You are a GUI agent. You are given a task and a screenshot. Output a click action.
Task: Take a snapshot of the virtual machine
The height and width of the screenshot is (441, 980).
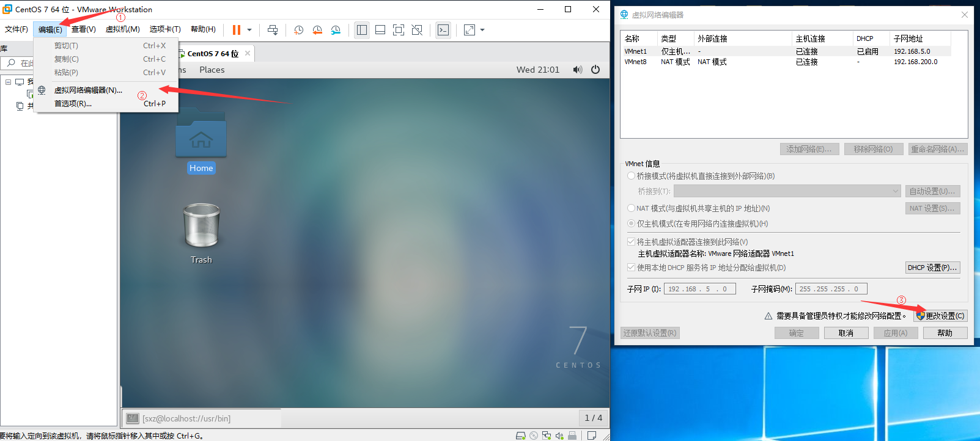coord(298,30)
